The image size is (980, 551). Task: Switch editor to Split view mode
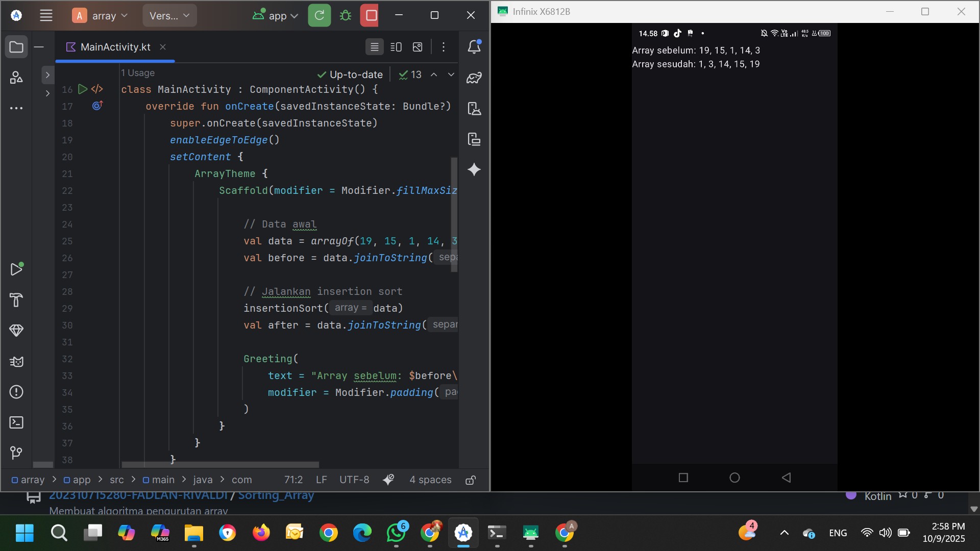(x=396, y=47)
